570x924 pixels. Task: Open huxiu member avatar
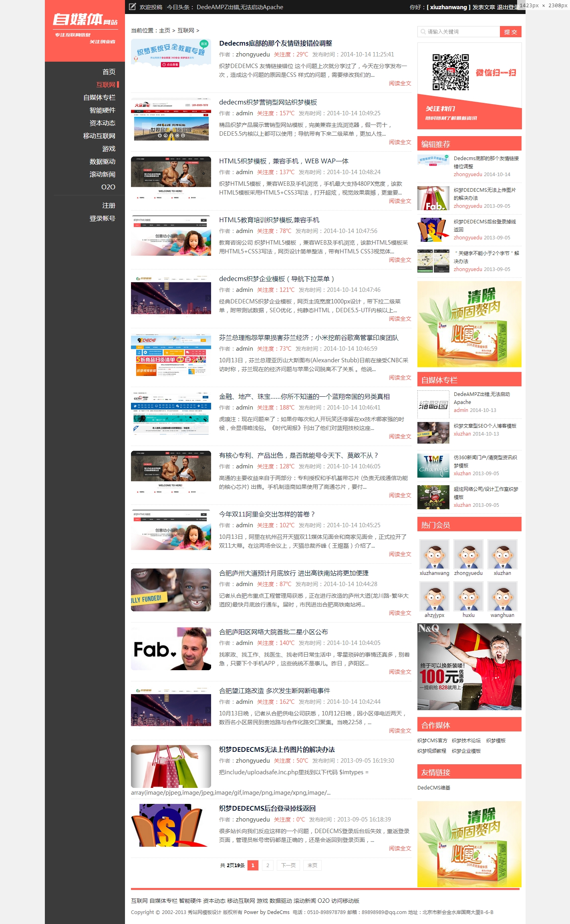tap(468, 596)
